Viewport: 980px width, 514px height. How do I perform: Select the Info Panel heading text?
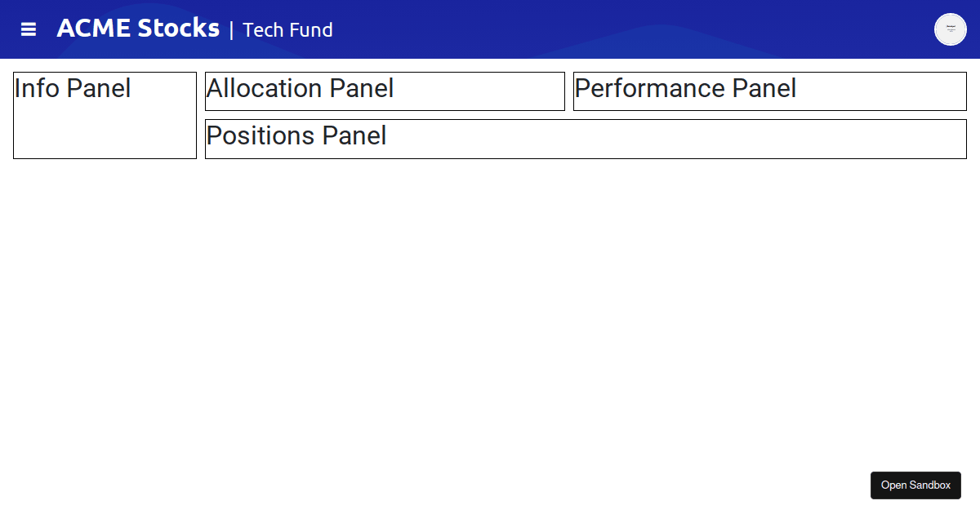click(x=73, y=88)
